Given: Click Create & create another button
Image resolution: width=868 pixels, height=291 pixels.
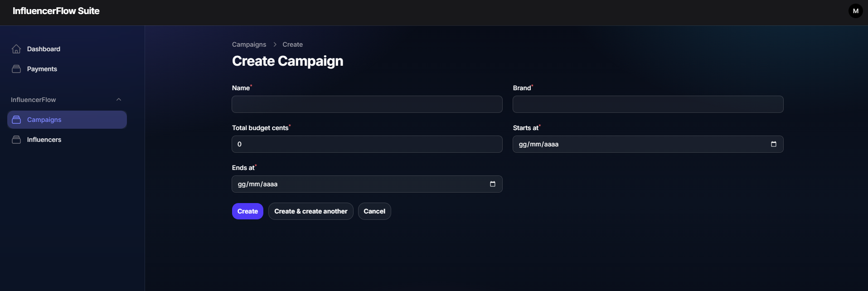Looking at the screenshot, I should coord(310,211).
